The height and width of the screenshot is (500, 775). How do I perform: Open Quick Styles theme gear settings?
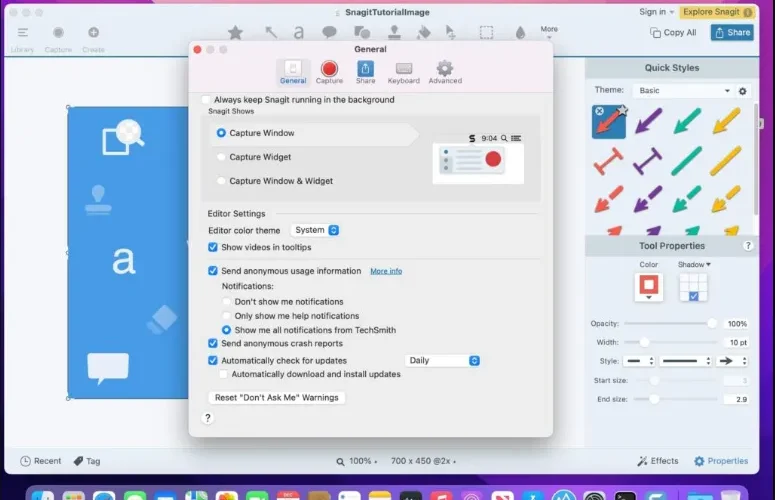click(x=742, y=91)
